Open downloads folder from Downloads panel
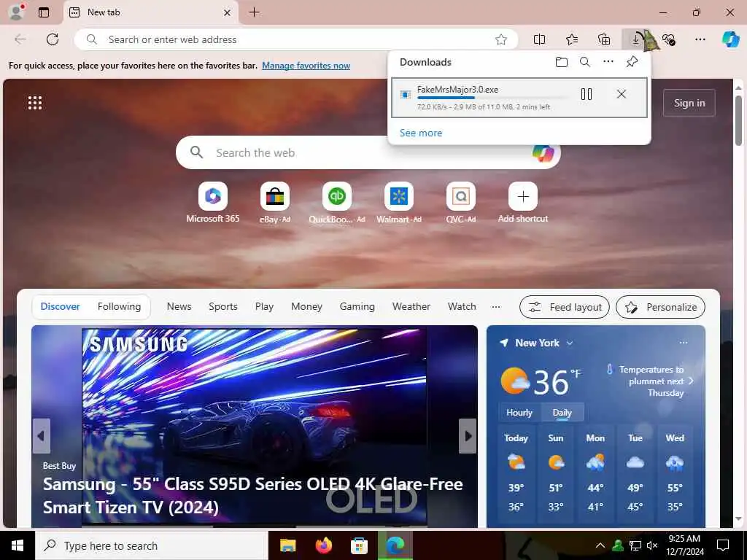 point(562,62)
